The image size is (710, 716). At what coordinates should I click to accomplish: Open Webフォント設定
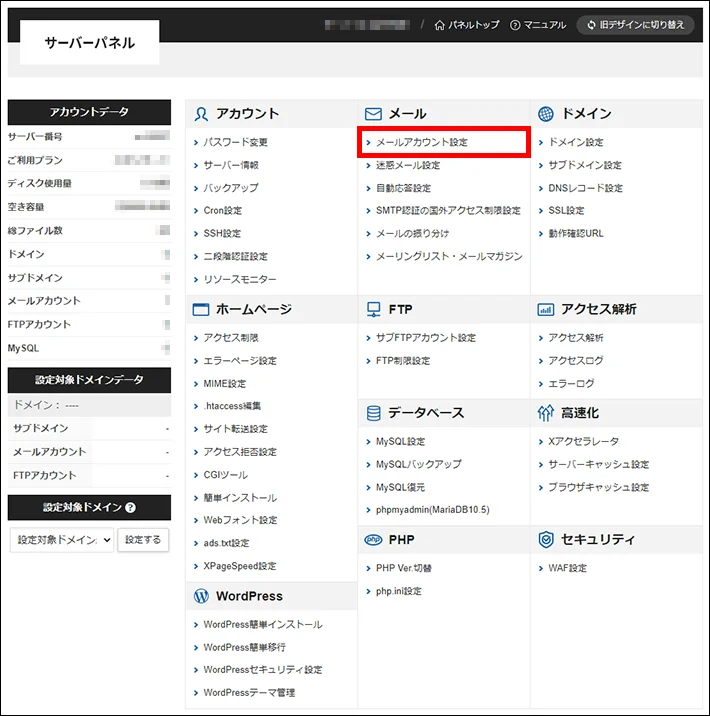click(240, 520)
